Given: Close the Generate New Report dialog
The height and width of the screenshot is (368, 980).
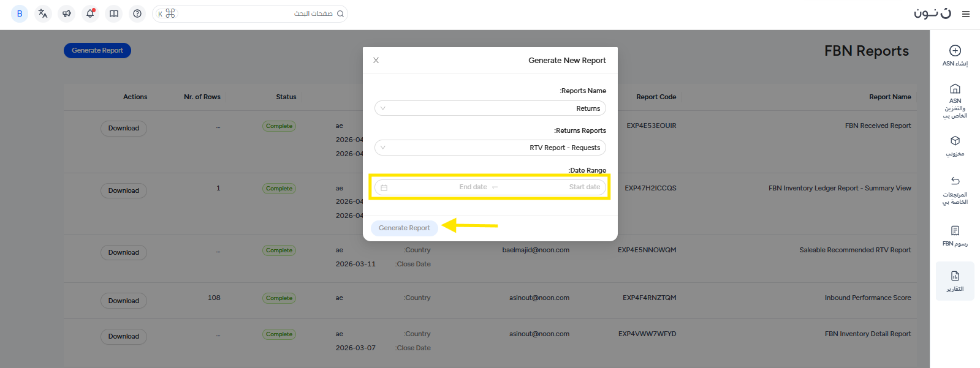Looking at the screenshot, I should (376, 60).
